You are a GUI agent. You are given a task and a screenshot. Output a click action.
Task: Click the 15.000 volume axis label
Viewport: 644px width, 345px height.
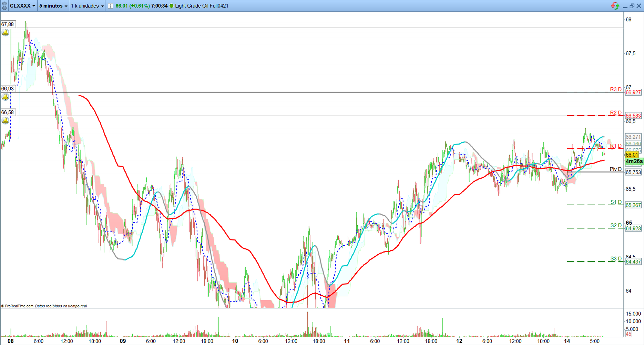click(x=633, y=314)
